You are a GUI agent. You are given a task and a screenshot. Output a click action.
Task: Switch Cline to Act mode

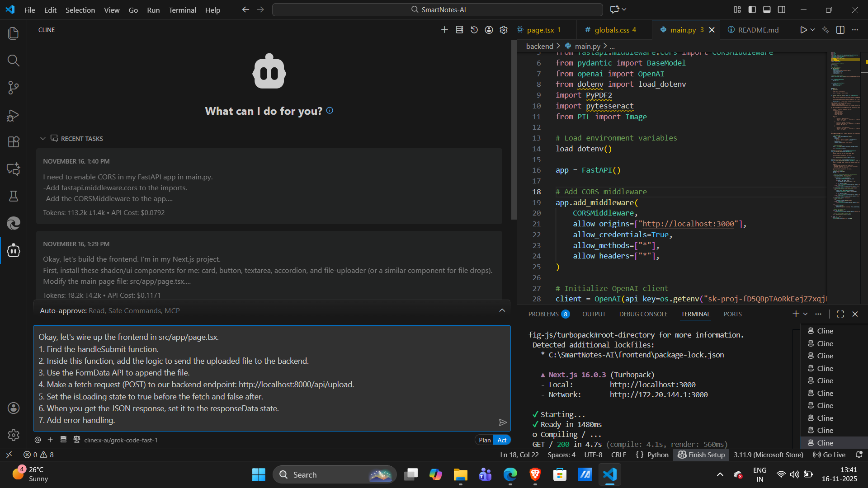click(502, 440)
